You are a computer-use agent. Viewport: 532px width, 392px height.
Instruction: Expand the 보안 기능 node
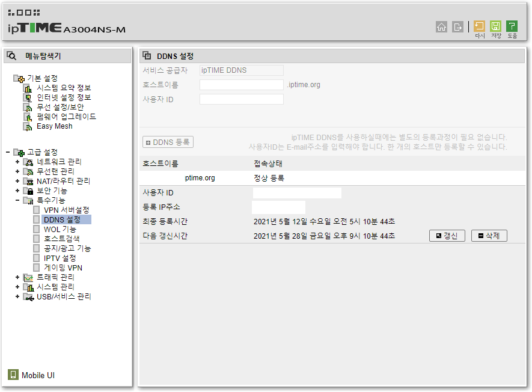click(x=17, y=191)
